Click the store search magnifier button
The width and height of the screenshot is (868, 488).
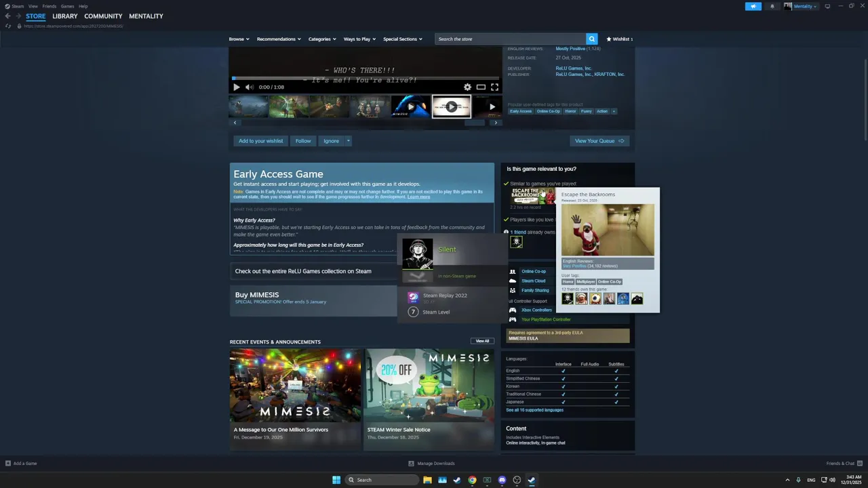point(592,39)
